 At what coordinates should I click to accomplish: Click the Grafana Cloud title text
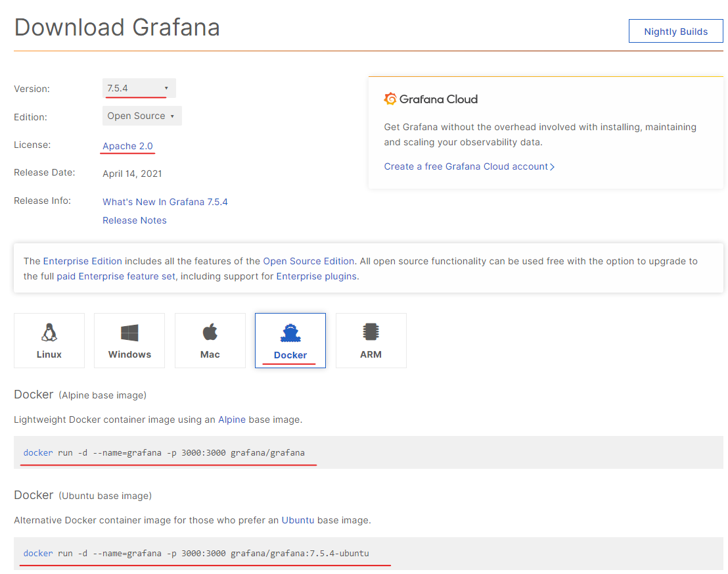point(438,99)
